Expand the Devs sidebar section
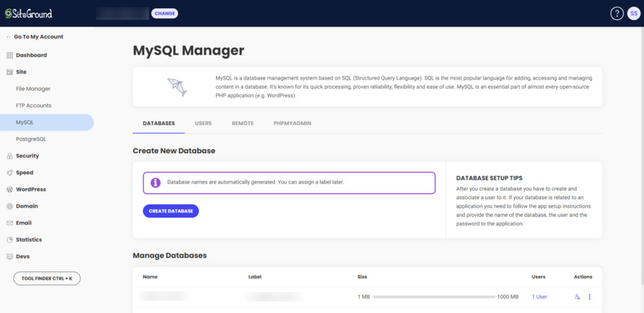 (23, 257)
